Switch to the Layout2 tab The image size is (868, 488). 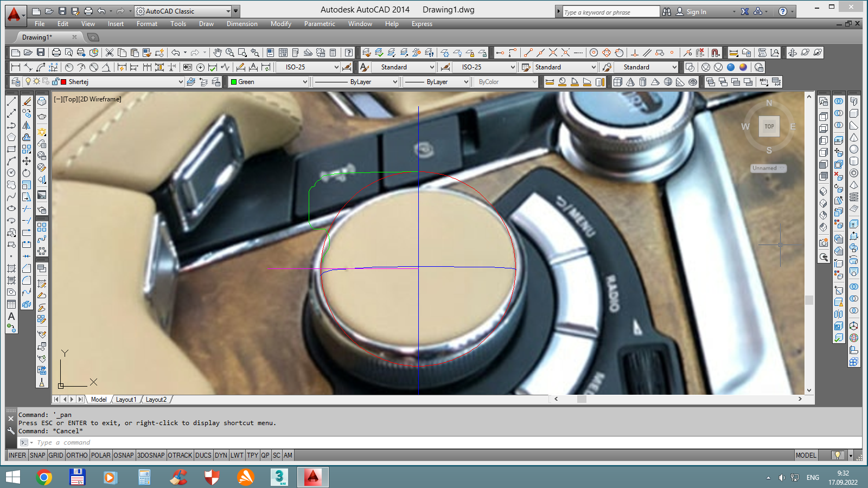click(x=156, y=400)
